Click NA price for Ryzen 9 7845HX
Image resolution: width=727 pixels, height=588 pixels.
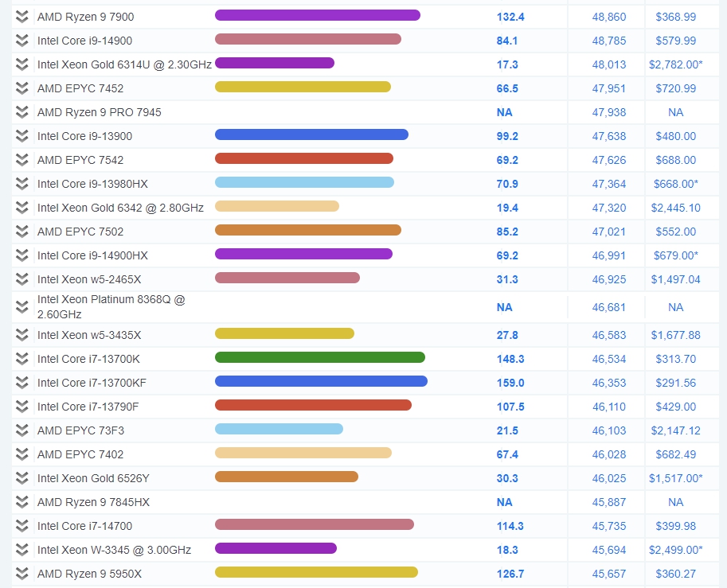[x=675, y=502]
